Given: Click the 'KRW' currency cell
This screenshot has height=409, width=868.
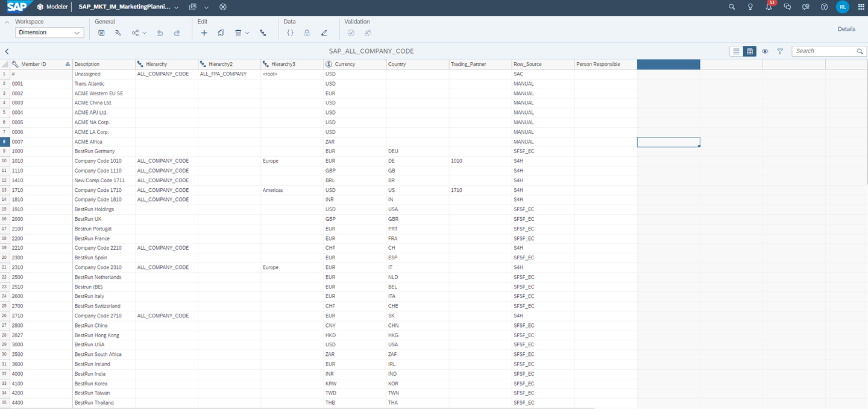Looking at the screenshot, I should click(x=355, y=384).
